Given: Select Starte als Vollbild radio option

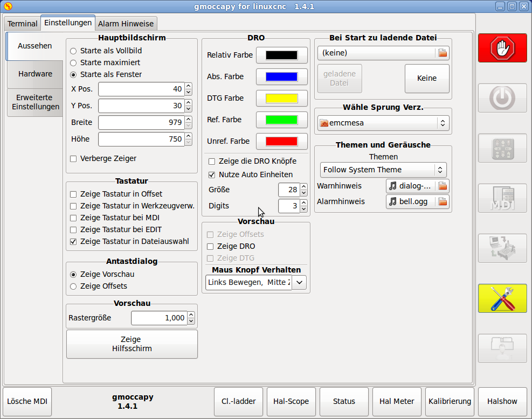Looking at the screenshot, I should tap(73, 51).
